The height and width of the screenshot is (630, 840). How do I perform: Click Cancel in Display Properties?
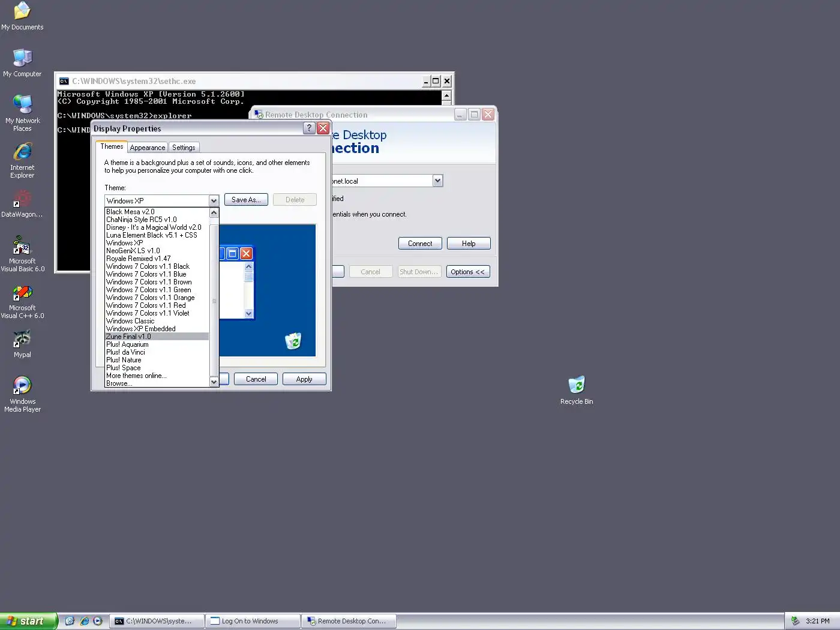[256, 379]
